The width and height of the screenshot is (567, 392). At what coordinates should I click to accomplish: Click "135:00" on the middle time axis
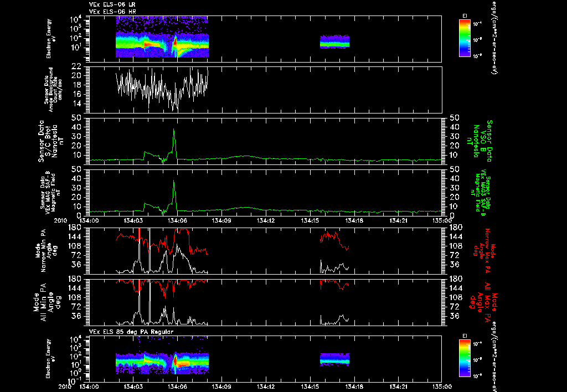point(442,220)
